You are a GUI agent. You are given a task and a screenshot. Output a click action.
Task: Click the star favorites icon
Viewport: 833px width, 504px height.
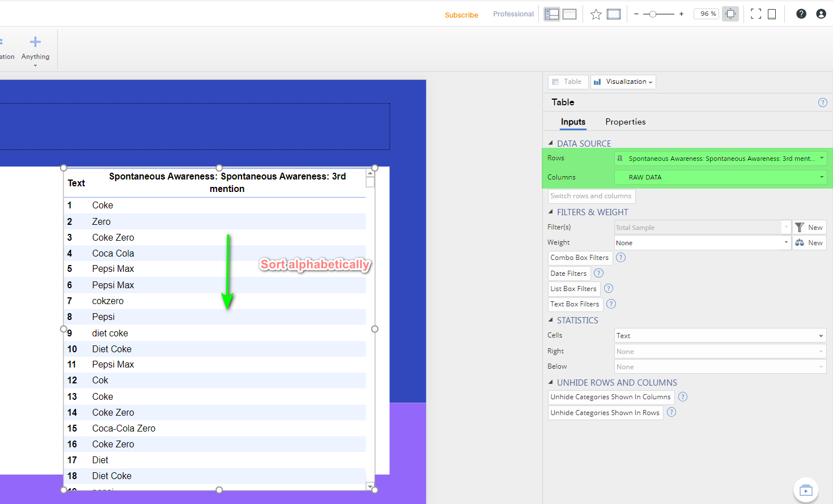[x=596, y=14]
